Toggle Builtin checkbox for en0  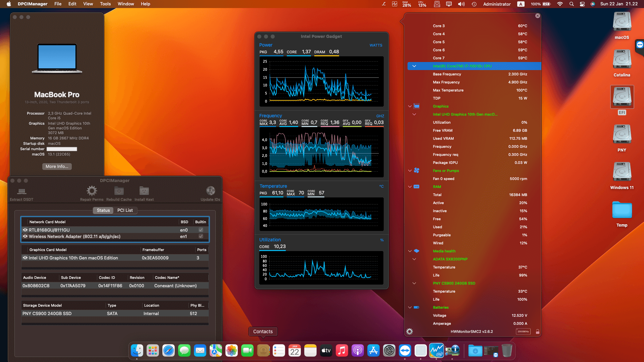click(201, 230)
